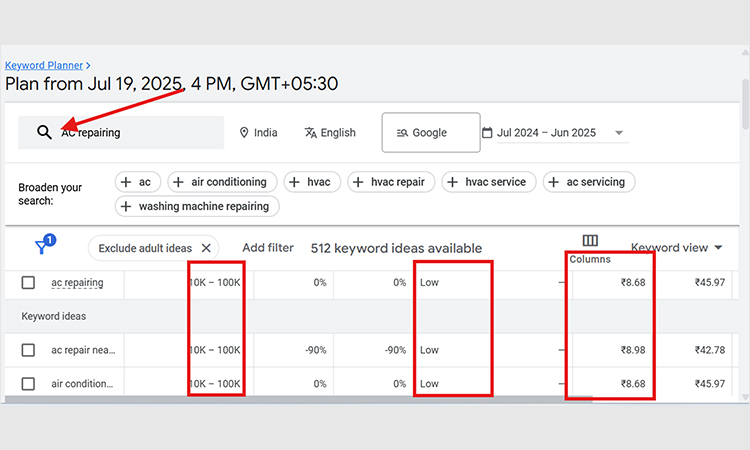
Task: Click the plus icon on 'washing machine repairing' chip
Action: (126, 206)
